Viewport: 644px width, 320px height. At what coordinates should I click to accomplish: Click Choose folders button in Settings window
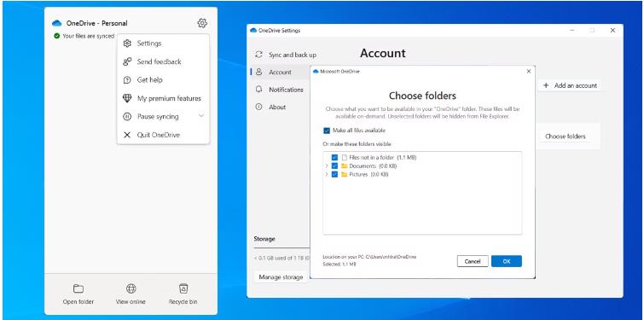pyautogui.click(x=566, y=137)
